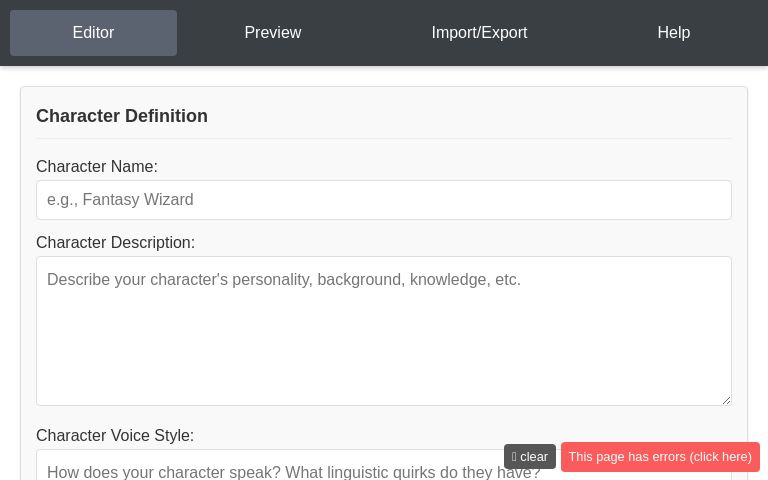
Task: Click the divider line under Character Definition
Action: [384, 138]
